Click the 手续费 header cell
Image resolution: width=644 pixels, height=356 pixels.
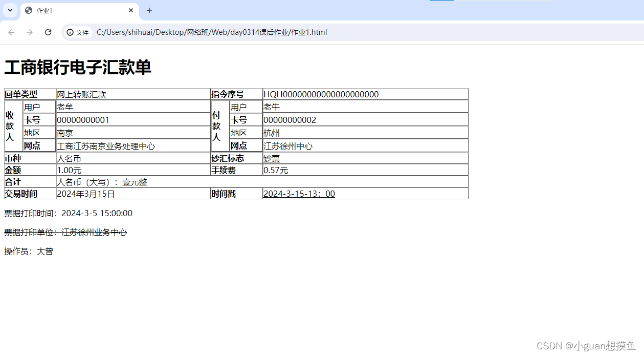(x=237, y=170)
